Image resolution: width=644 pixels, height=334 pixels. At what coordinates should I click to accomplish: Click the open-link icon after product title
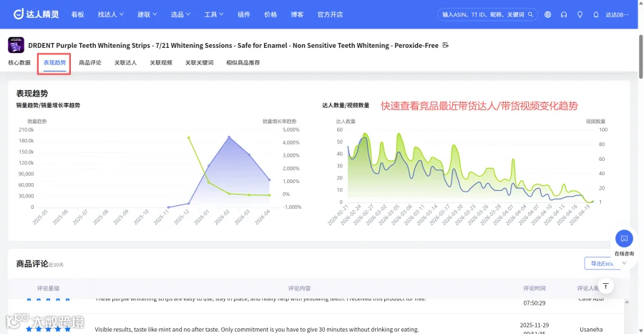coord(445,45)
